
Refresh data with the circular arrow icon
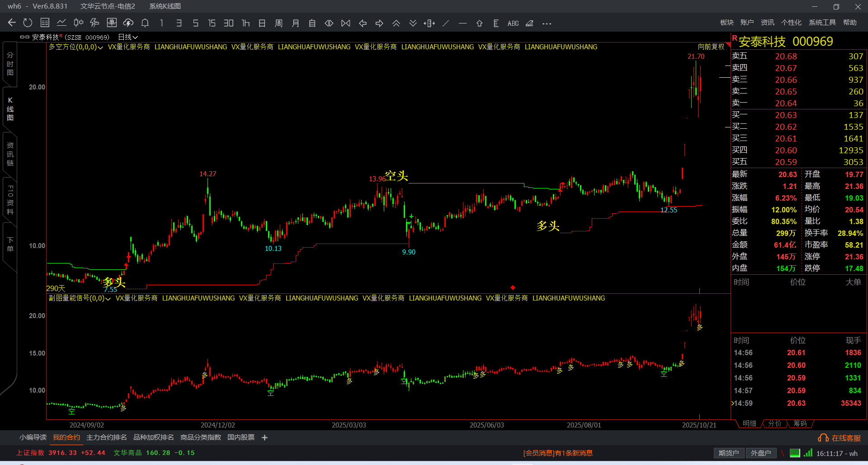[x=28, y=23]
